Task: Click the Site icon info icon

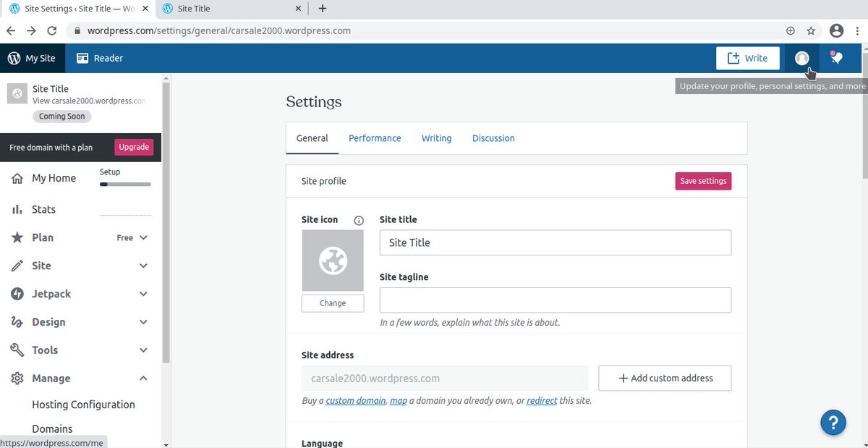Action: [359, 220]
